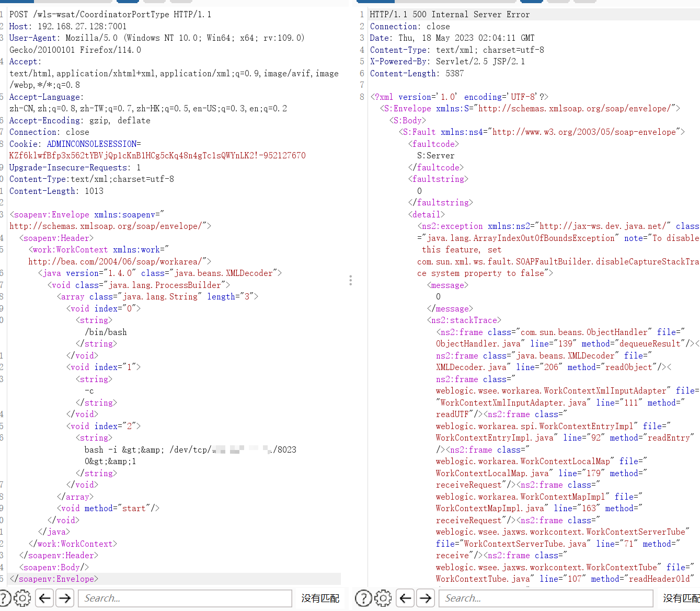Image resolution: width=700 pixels, height=611 pixels.
Task: Click the red cookie value starting 'KZf6klwf'
Action: click(x=157, y=156)
